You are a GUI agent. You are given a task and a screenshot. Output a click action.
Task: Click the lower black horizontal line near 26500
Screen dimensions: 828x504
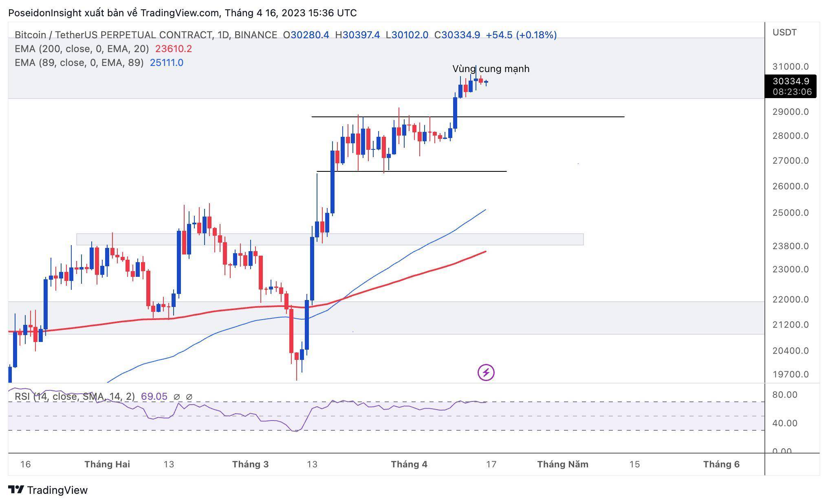[412, 171]
